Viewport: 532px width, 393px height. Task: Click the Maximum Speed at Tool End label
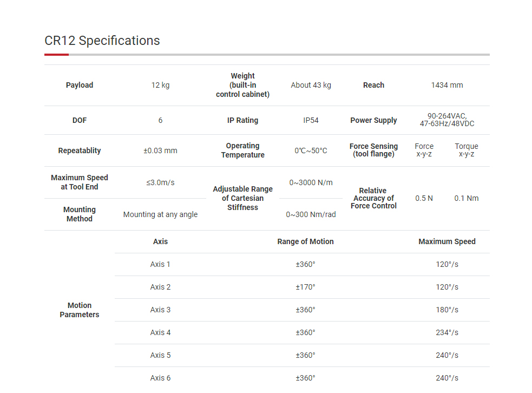(80, 182)
